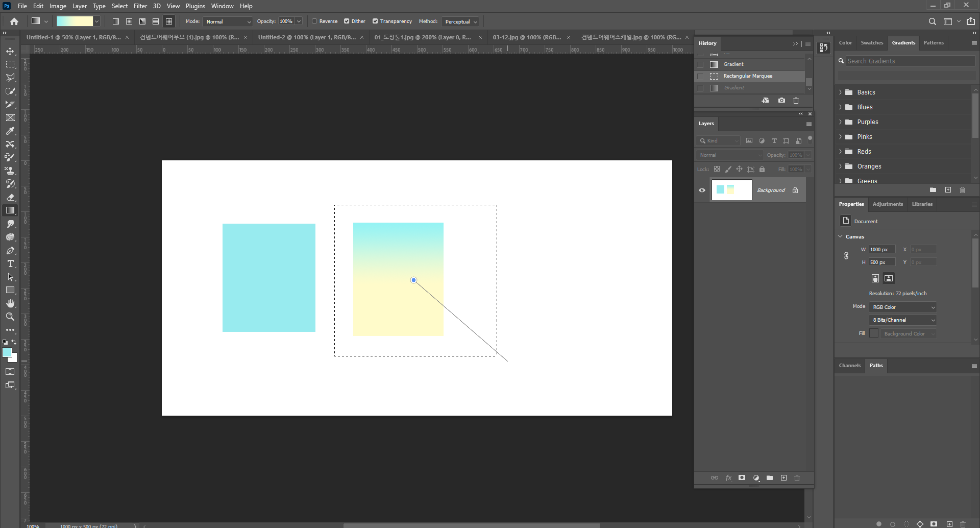This screenshot has height=528, width=980.
Task: Select the Eyedropper tool
Action: pos(10,131)
